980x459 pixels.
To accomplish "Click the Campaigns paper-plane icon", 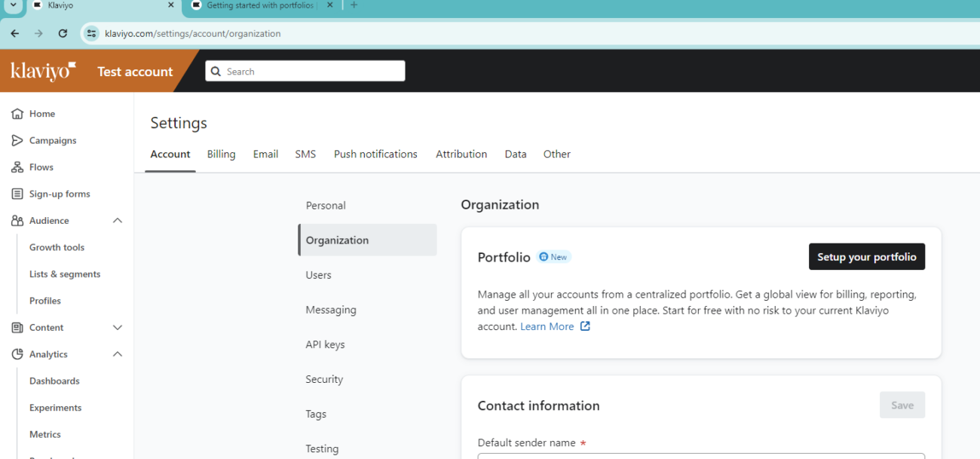I will [17, 140].
